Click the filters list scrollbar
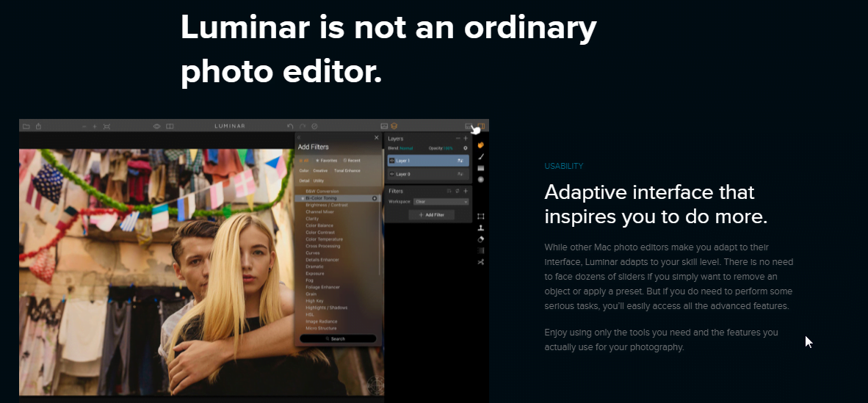The height and width of the screenshot is (403, 868). click(380, 236)
